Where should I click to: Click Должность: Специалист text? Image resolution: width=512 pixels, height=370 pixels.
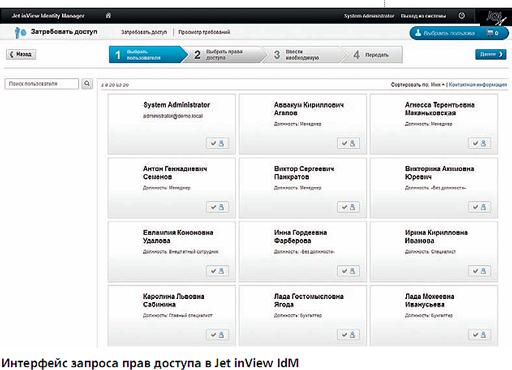(430, 252)
